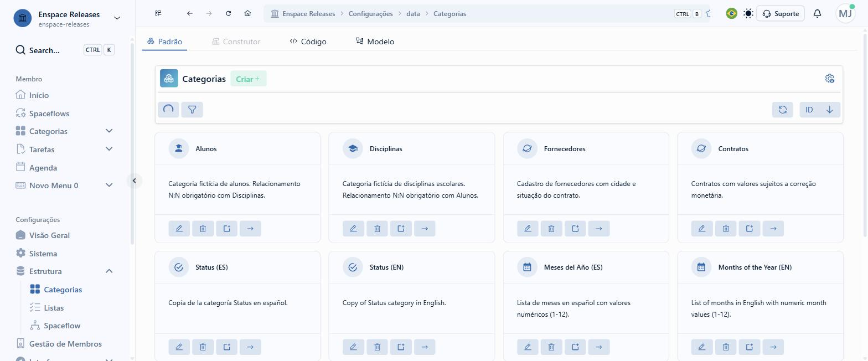Viewport: 868px width, 361px height.
Task: Edit the Disciplinas category with pencil icon
Action: [353, 228]
